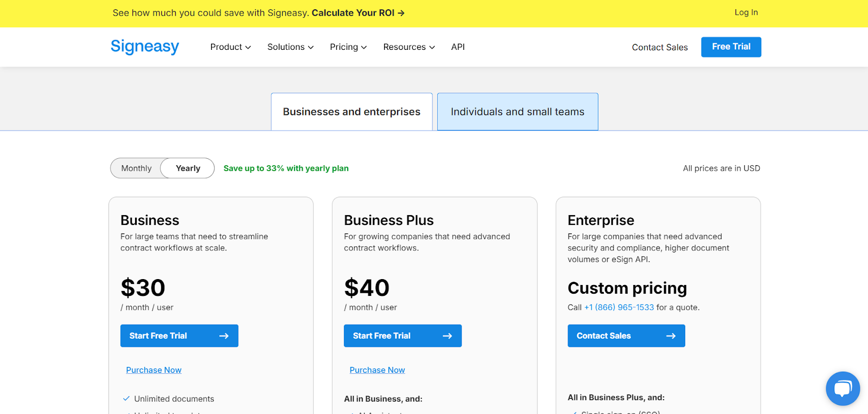Click arrow on Business Plus Start Free Trial
Viewport: 868px width, 414px height.
[447, 336]
